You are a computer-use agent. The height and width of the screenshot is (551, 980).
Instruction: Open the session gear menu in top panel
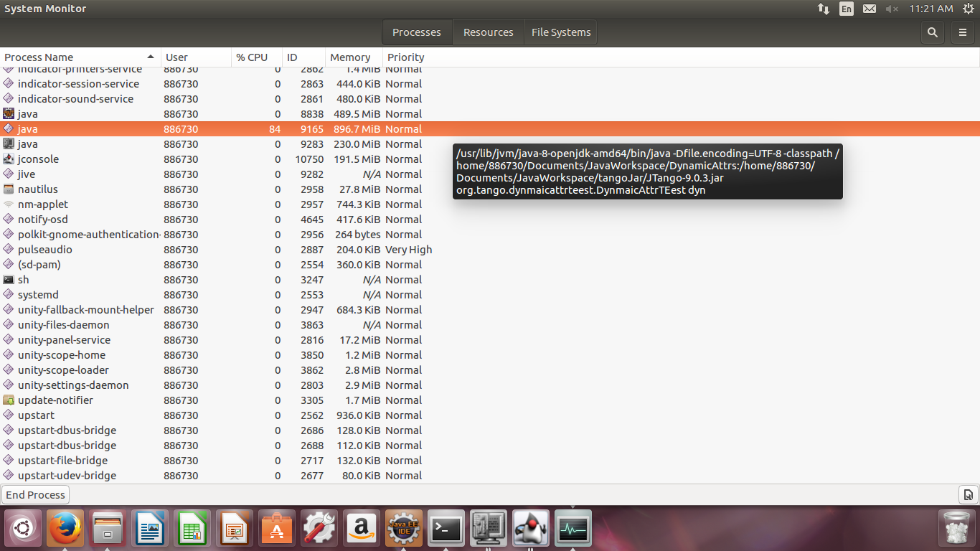pos(969,9)
